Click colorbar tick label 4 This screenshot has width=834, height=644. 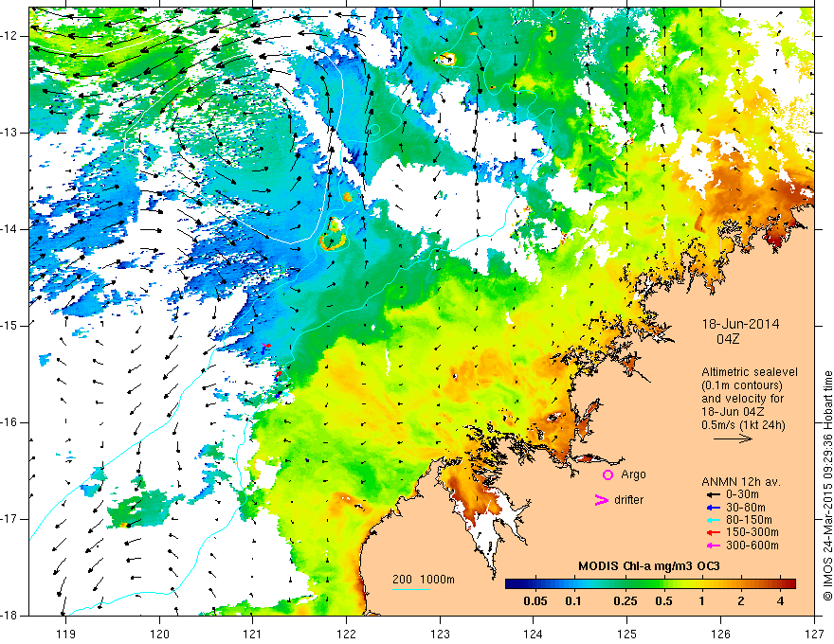[780, 601]
